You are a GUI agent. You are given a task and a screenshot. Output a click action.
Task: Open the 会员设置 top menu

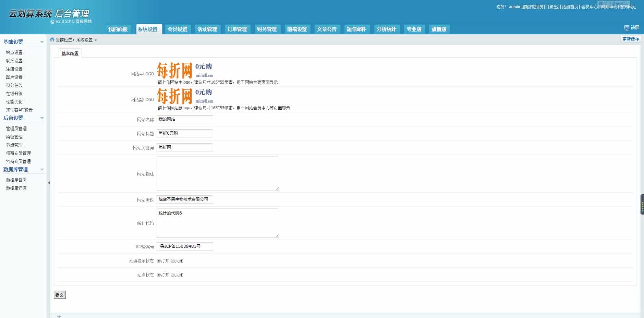(x=177, y=29)
